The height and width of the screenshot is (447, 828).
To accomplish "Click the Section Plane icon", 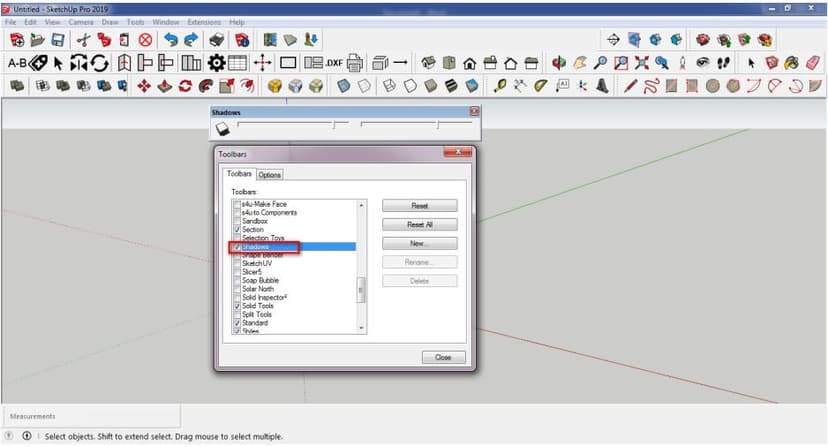I will (x=614, y=40).
